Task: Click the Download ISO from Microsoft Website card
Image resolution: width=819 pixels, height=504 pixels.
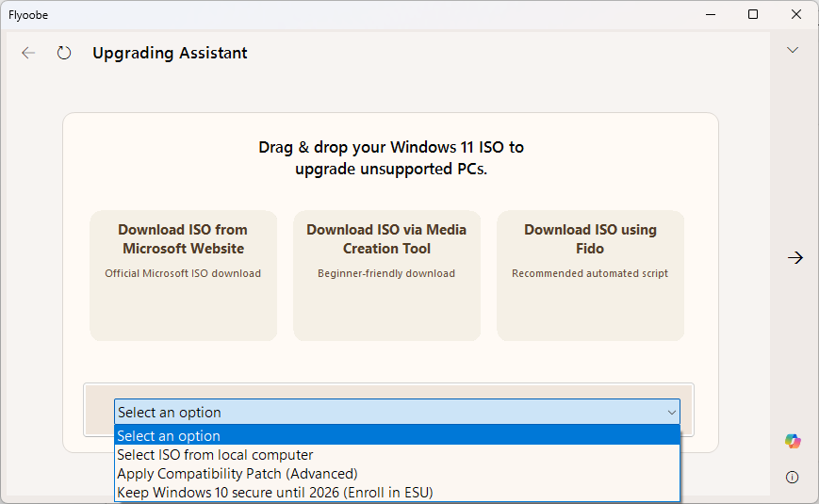Action: click(183, 274)
